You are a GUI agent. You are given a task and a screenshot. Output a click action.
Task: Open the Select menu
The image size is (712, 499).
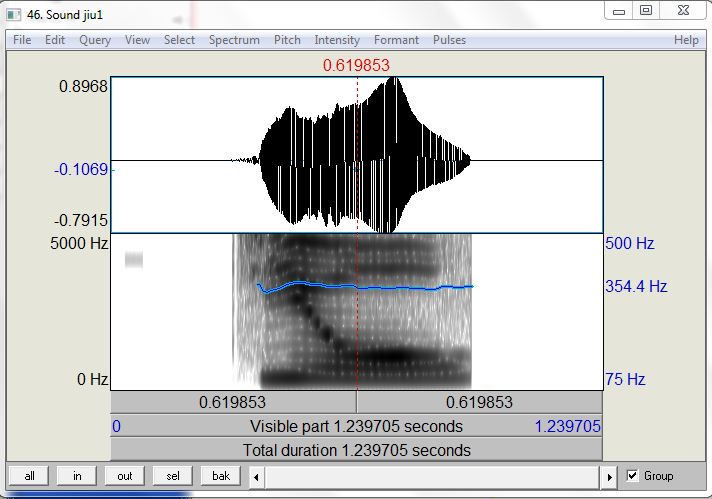click(179, 40)
